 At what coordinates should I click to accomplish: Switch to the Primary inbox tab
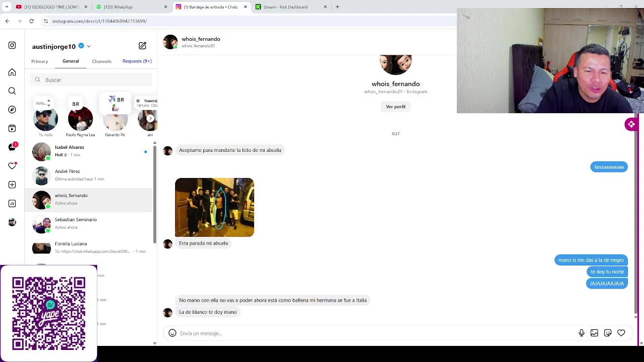[40, 61]
